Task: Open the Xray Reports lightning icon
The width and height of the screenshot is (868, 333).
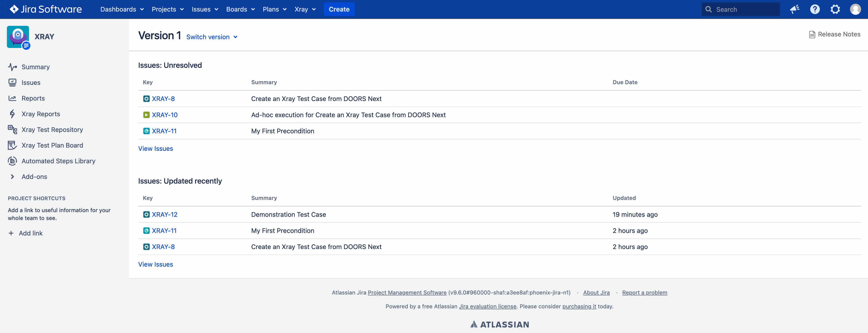Action: [12, 114]
